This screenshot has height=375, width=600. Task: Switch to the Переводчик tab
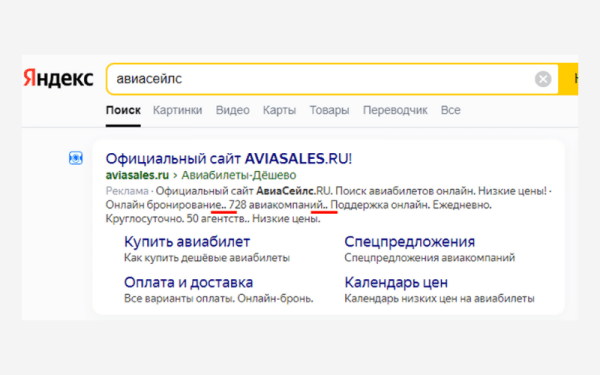pos(395,110)
